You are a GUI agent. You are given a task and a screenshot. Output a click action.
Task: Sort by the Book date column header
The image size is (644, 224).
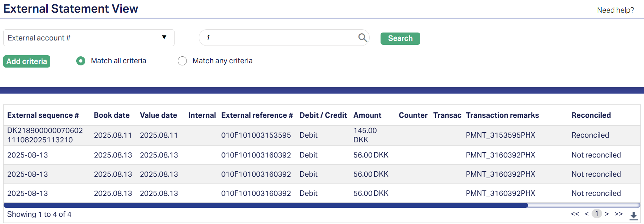112,115
